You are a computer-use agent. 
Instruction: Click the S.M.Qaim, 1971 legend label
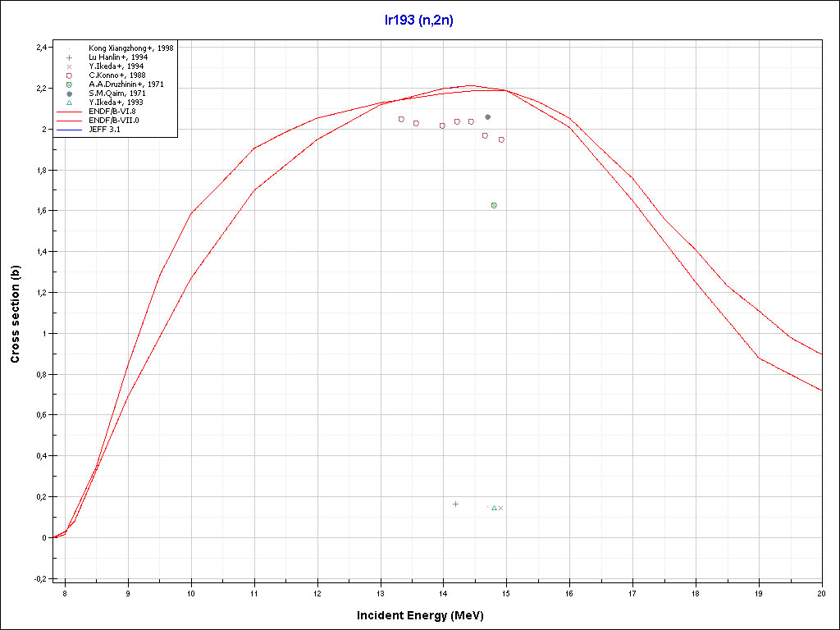tap(116, 94)
